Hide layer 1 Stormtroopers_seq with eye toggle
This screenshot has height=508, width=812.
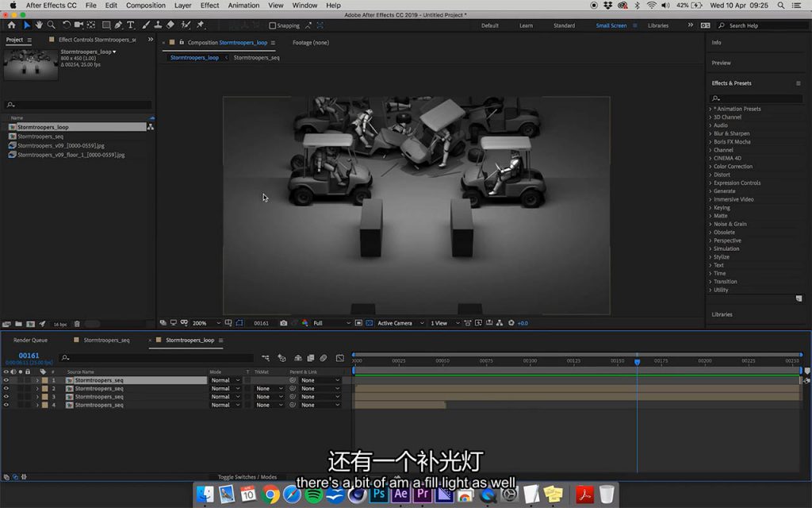(6, 380)
